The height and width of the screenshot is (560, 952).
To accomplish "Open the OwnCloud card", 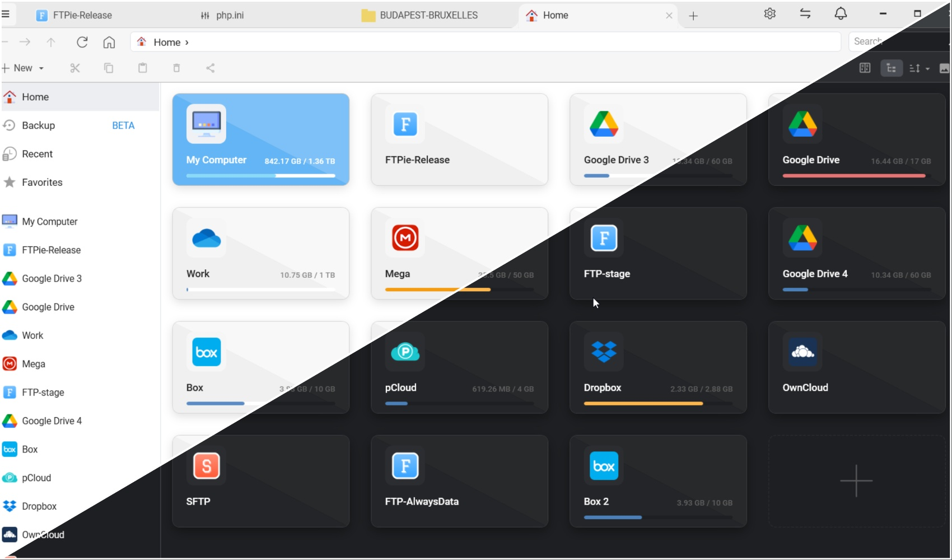I will tap(857, 367).
